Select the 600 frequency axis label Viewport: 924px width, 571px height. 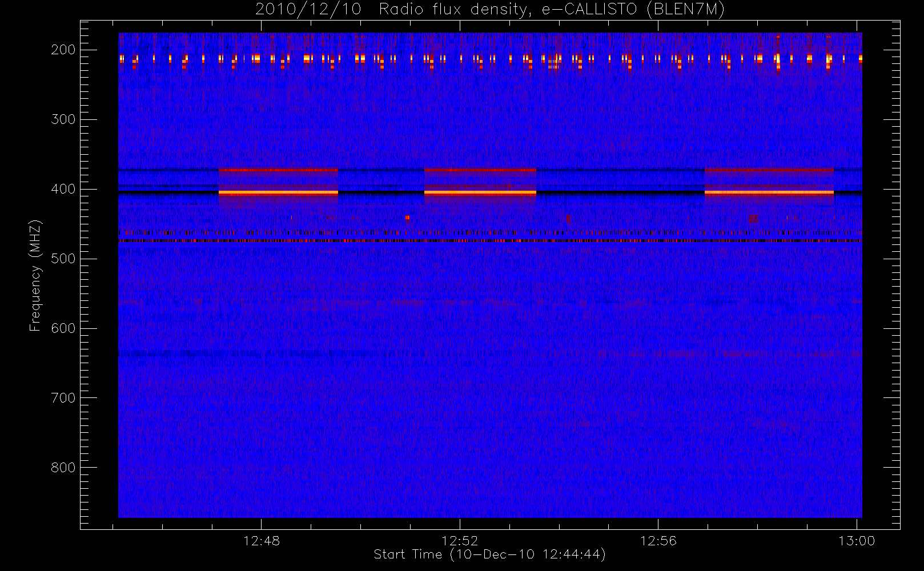click(x=63, y=328)
